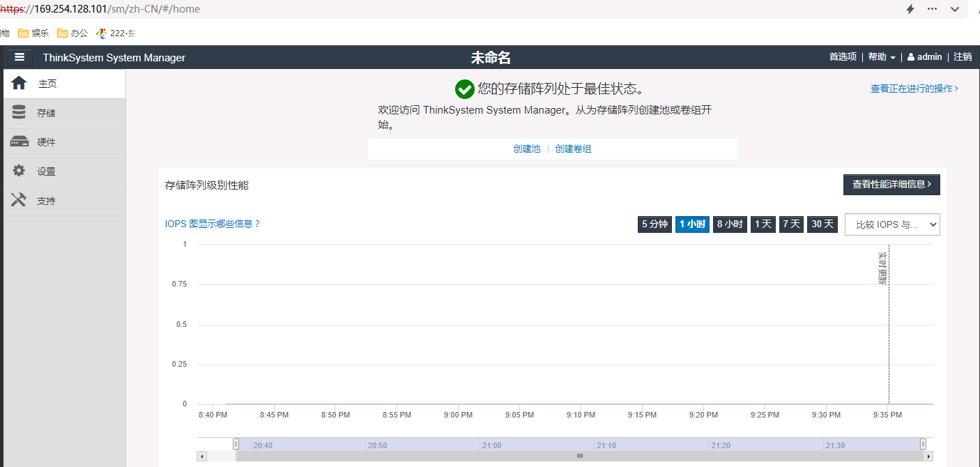Click the 9:00 PM axis label
Image resolution: width=980 pixels, height=467 pixels.
coord(458,415)
